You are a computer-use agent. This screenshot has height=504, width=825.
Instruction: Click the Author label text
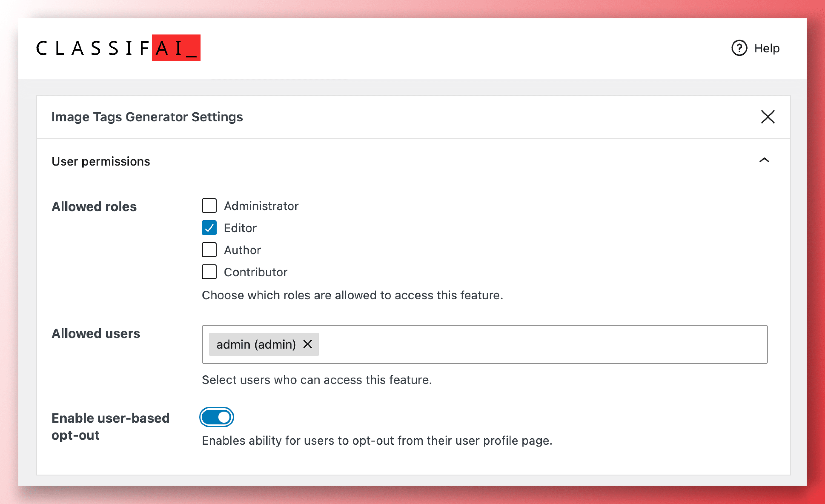click(x=242, y=250)
